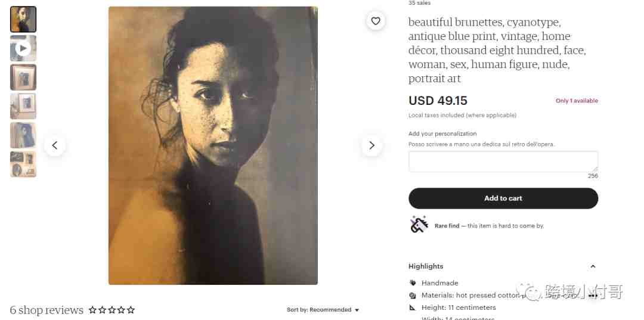Click the main cyanotype portrait image
644x320 pixels.
point(213,145)
